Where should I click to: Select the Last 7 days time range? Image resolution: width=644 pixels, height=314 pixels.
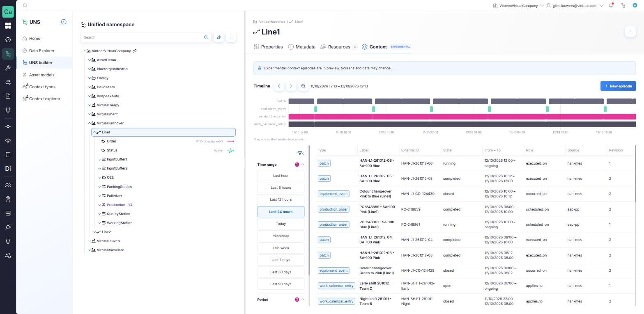coord(281,260)
